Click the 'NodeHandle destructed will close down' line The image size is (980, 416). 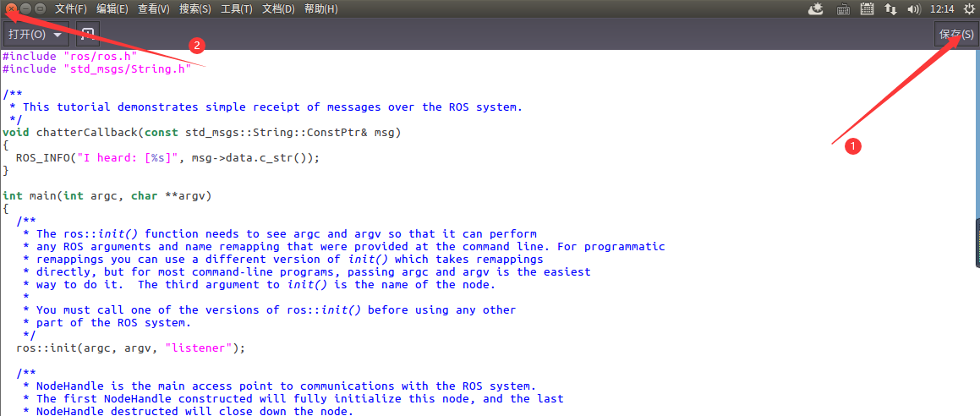(188, 412)
